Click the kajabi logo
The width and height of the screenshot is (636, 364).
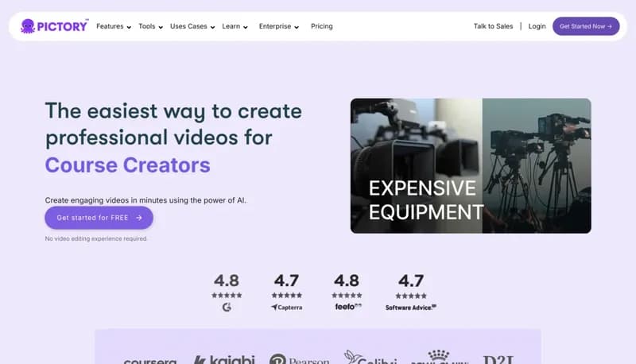pyautogui.click(x=224, y=359)
